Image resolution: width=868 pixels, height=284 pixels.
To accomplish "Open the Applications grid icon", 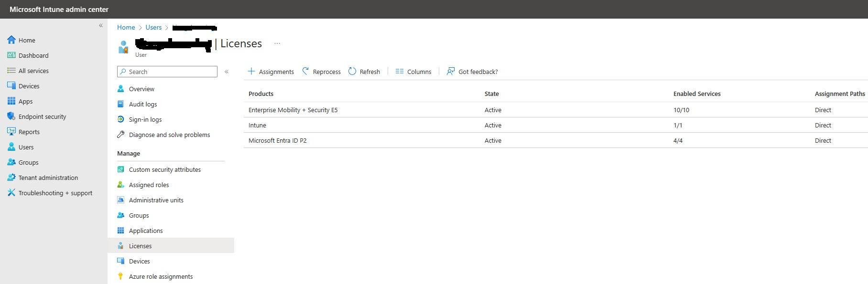I will 121,231.
